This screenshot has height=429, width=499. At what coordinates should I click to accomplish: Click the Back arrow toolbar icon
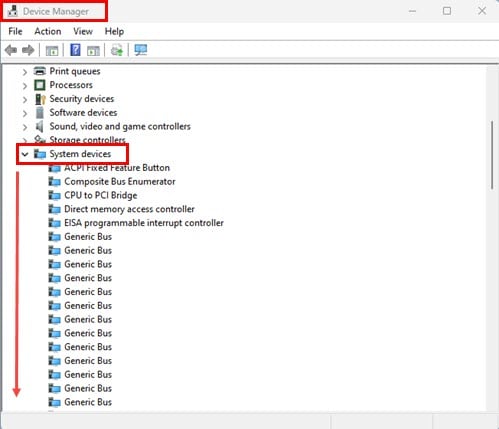(11, 51)
